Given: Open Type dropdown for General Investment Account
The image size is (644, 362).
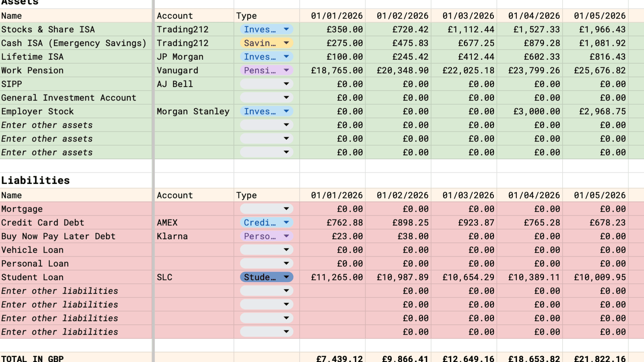Looking at the screenshot, I should [267, 98].
